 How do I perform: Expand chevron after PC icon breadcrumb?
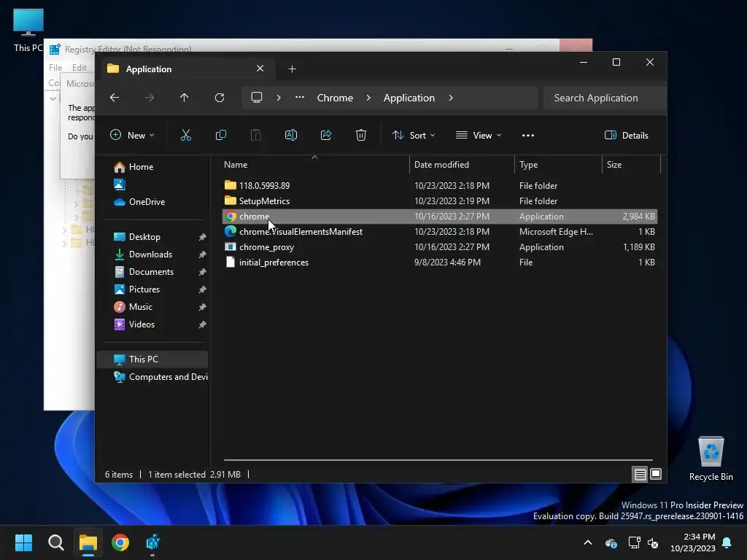pos(279,98)
